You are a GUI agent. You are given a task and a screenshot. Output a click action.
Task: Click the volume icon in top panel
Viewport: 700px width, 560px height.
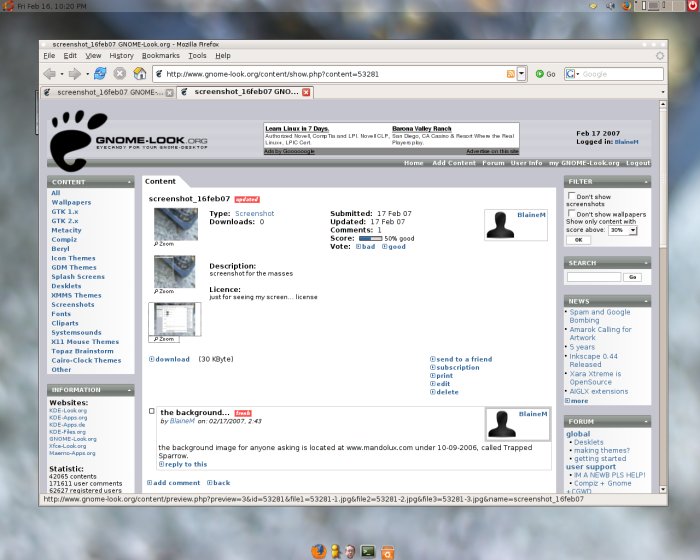click(x=610, y=6)
